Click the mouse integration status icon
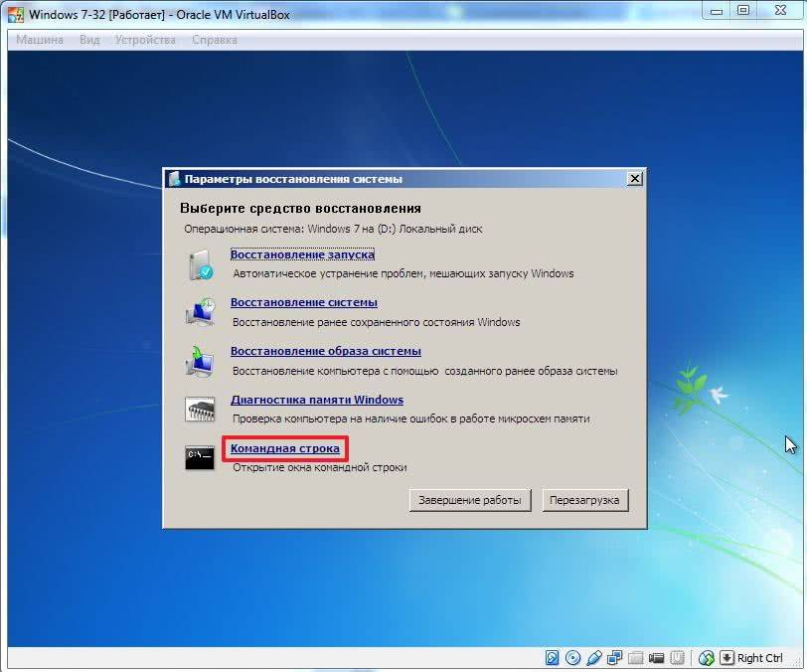This screenshot has width=807, height=672. pyautogui.click(x=707, y=658)
